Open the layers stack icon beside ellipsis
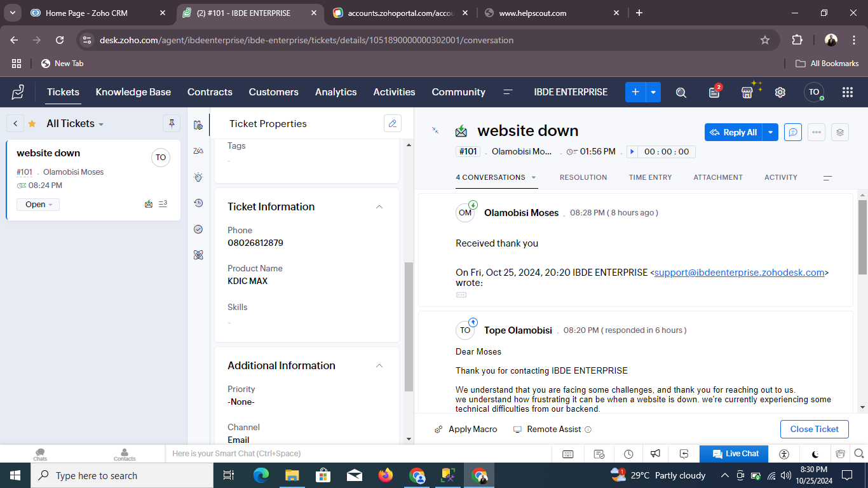Screen dimensions: 868x488 coord(840,132)
